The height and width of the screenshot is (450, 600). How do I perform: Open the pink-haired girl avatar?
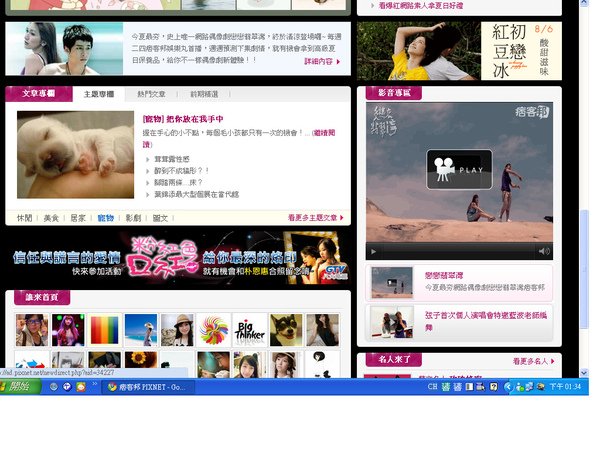(x=68, y=330)
